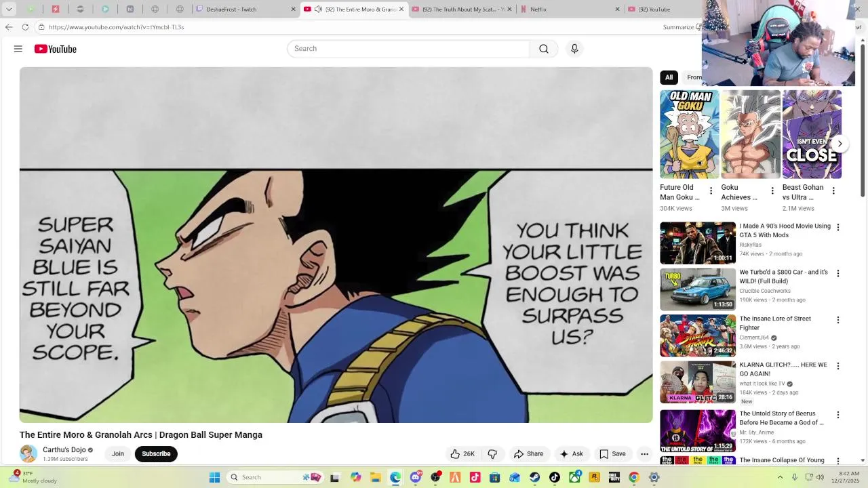Viewport: 868px width, 488px height.
Task: Select the All filter chip
Action: pyautogui.click(x=669, y=77)
